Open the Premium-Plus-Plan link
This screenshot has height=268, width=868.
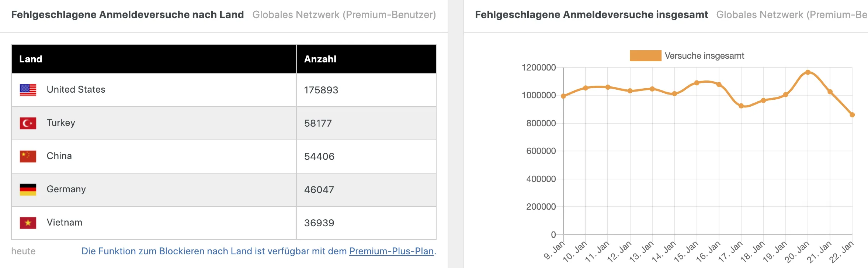(391, 251)
